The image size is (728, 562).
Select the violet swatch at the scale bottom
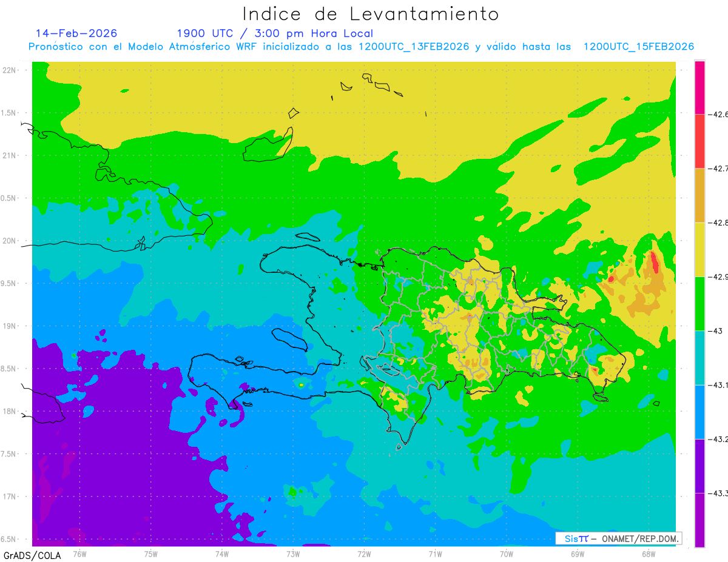699,520
